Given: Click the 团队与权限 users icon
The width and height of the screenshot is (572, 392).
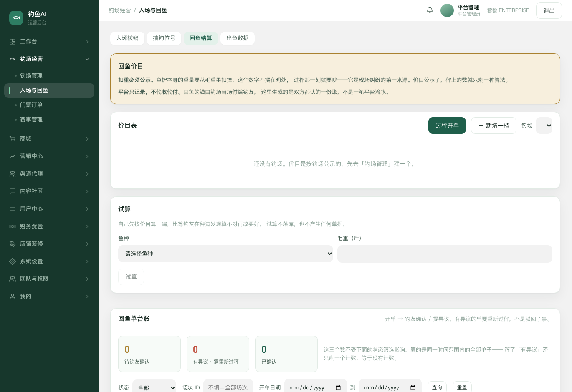Looking at the screenshot, I should pyautogui.click(x=13, y=279).
